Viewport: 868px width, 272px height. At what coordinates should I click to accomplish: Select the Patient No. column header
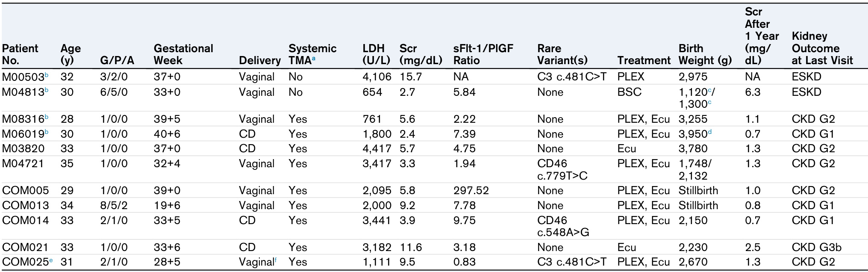[20, 54]
